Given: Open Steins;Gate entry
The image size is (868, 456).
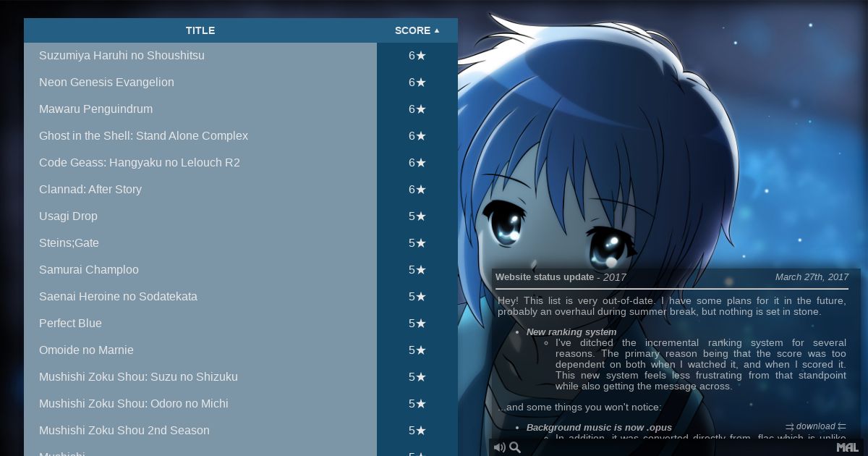Looking at the screenshot, I should click(69, 243).
